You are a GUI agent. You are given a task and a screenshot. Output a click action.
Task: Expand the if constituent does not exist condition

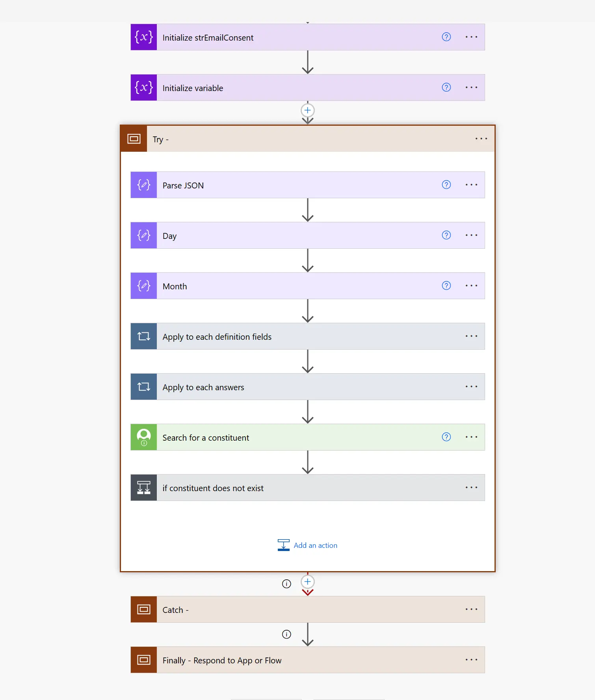213,488
